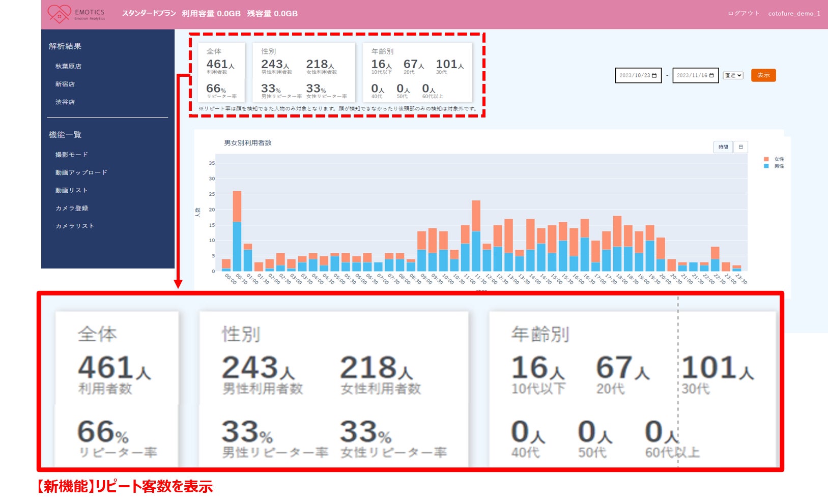Log out via ログアウト link

tap(744, 13)
